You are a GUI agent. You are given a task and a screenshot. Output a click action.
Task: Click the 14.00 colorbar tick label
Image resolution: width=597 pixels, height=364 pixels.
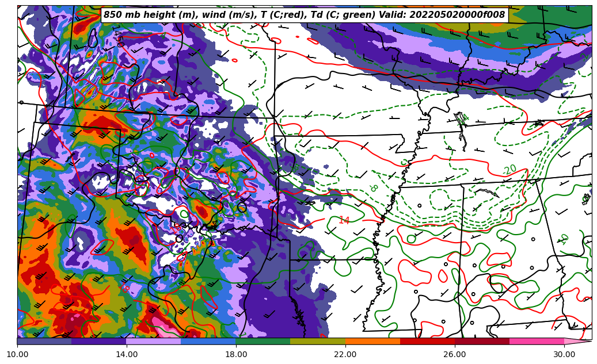(127, 354)
